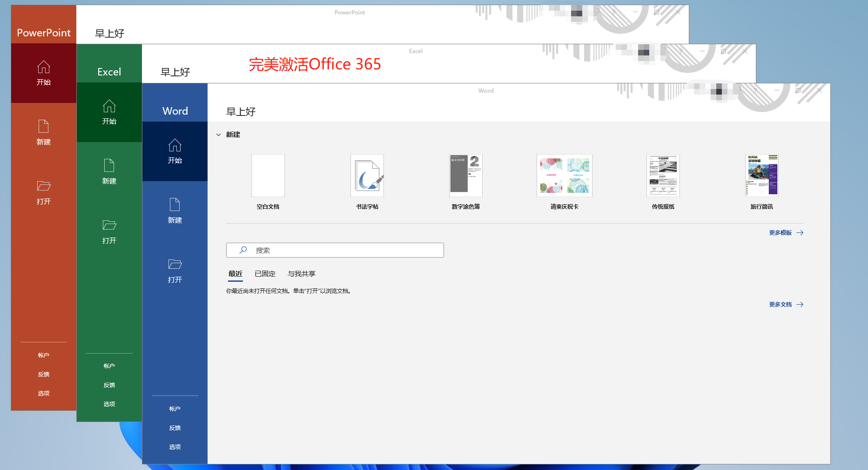Switch to the 已固定 tab
Viewport: 868px width, 470px height.
point(265,274)
